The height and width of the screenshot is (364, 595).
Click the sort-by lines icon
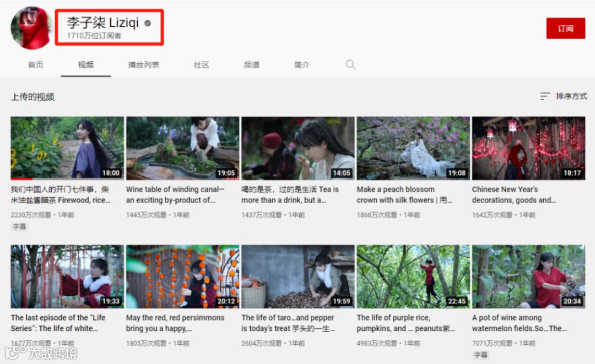tap(545, 96)
